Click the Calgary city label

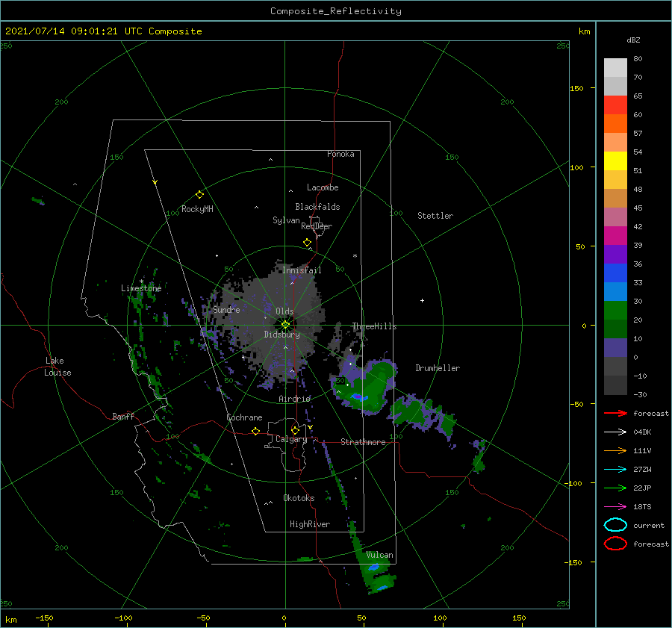[291, 439]
